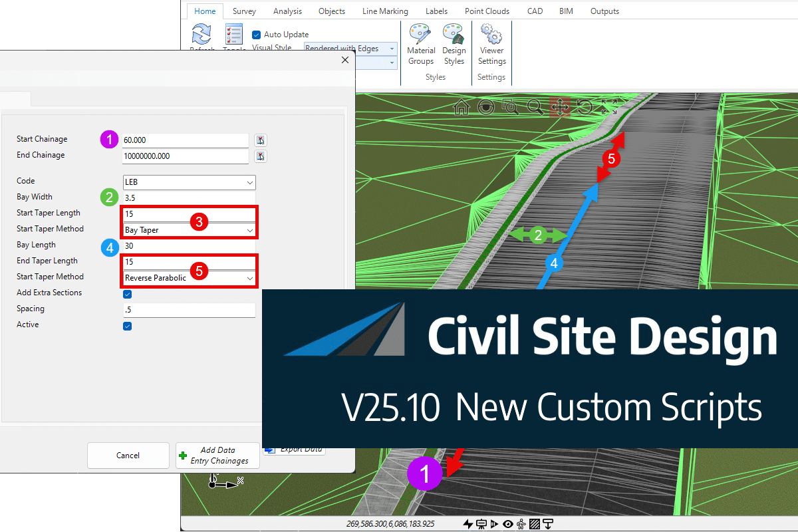The width and height of the screenshot is (798, 532).
Task: Open Design Styles
Action: pos(454,45)
